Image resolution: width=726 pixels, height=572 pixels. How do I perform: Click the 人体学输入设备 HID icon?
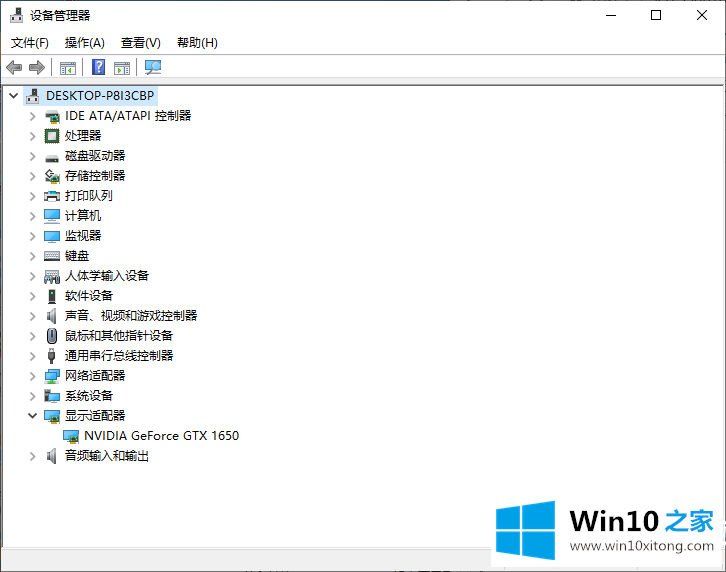click(x=52, y=277)
